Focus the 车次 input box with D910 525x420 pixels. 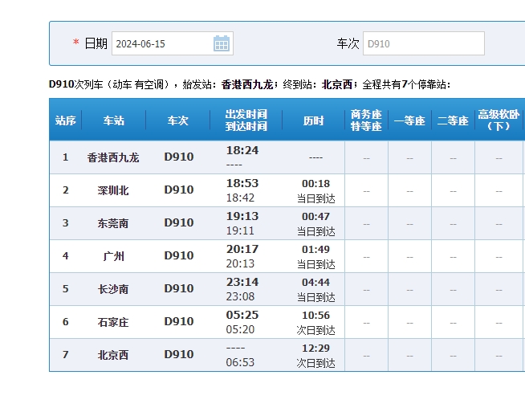(423, 43)
